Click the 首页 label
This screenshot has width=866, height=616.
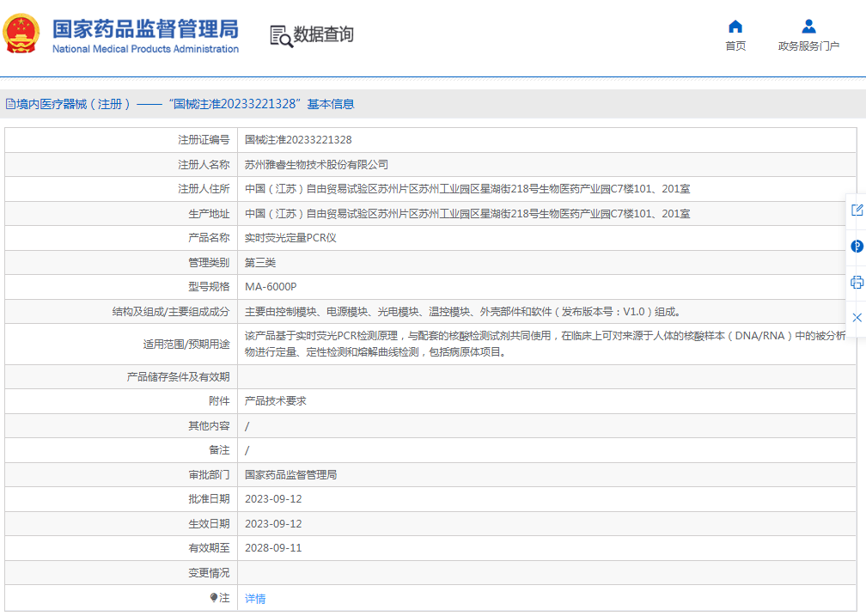point(735,46)
